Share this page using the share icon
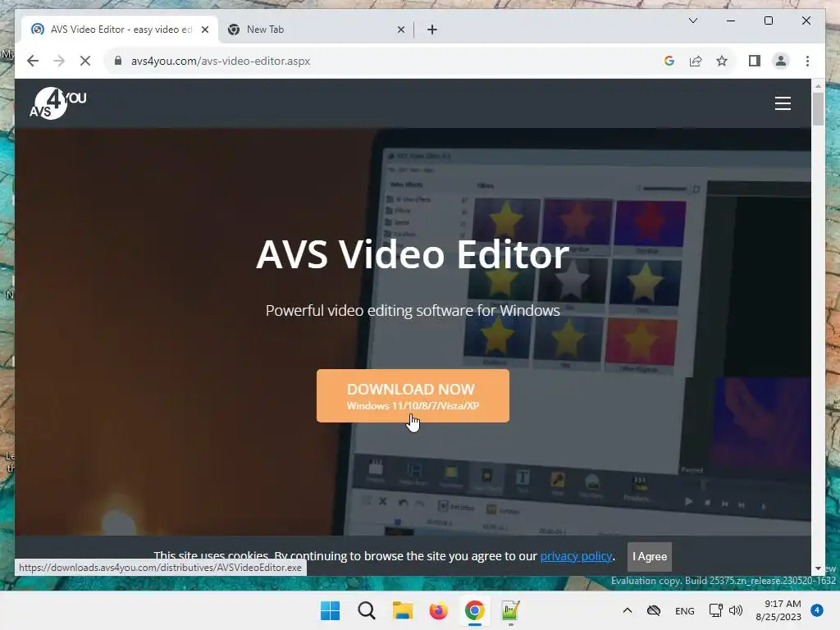This screenshot has width=840, height=630. [x=696, y=61]
